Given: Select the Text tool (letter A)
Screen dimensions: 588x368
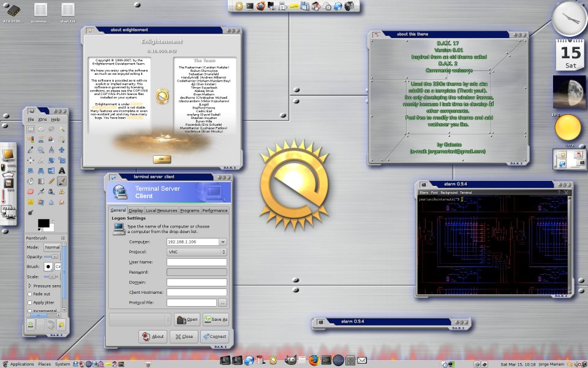Looking at the screenshot, I should click(x=62, y=171).
